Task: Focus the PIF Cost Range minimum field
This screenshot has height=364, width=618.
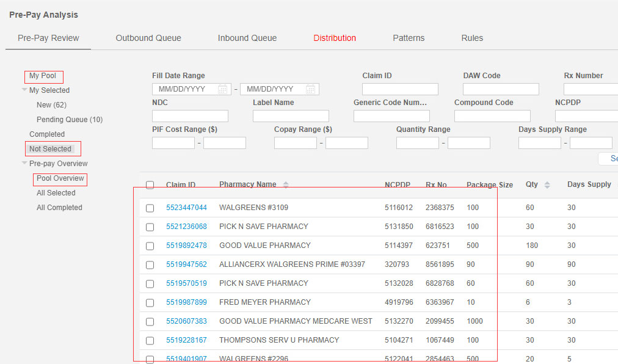Action: 173,143
